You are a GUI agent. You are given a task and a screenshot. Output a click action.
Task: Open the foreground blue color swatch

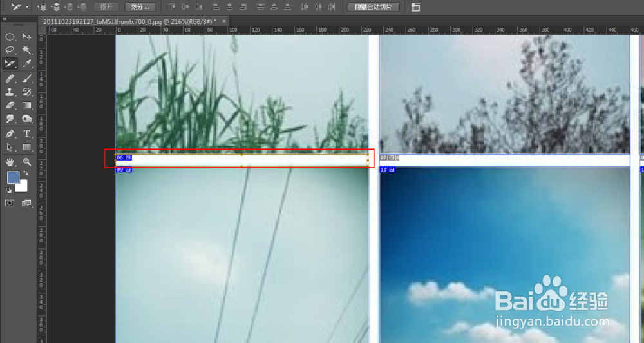tap(12, 177)
